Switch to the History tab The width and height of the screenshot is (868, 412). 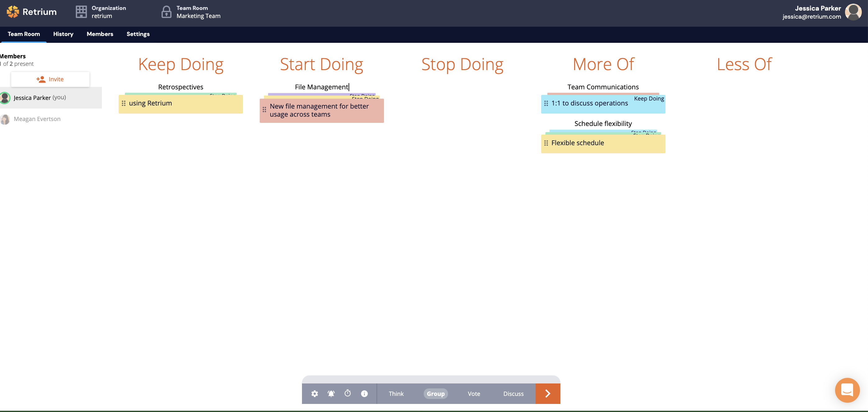point(63,34)
